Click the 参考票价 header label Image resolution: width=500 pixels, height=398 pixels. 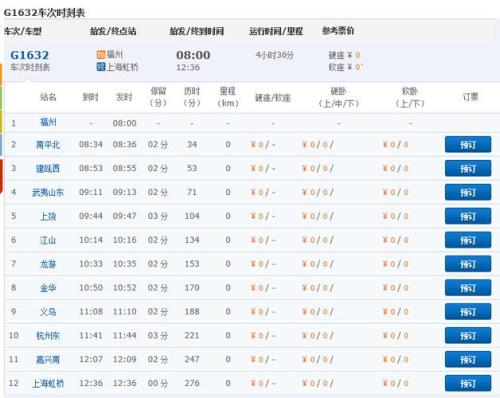click(338, 31)
